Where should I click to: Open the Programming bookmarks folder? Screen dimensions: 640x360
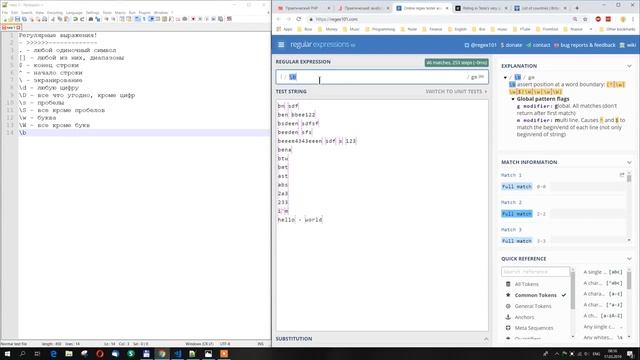pyautogui.click(x=380, y=29)
